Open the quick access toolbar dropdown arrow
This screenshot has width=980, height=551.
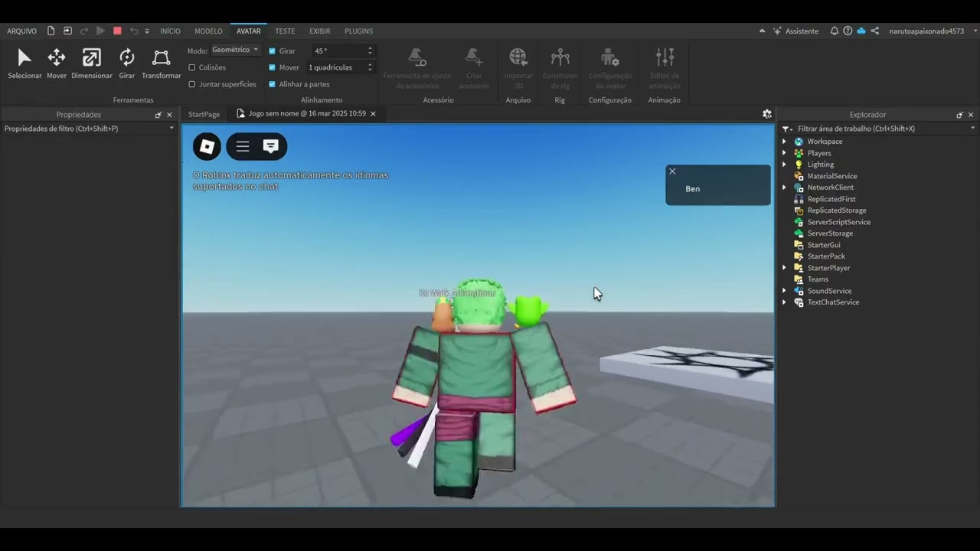[147, 31]
